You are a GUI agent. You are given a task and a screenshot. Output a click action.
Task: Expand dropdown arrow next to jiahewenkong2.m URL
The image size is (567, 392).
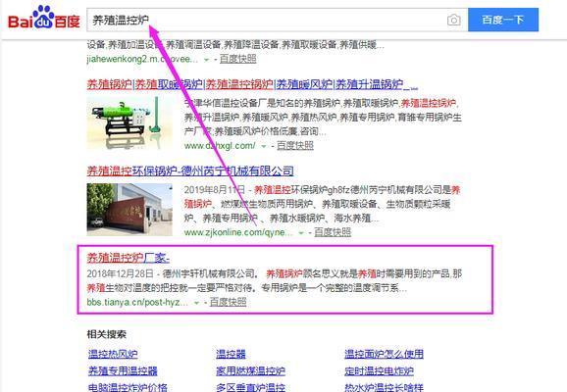click(x=206, y=60)
